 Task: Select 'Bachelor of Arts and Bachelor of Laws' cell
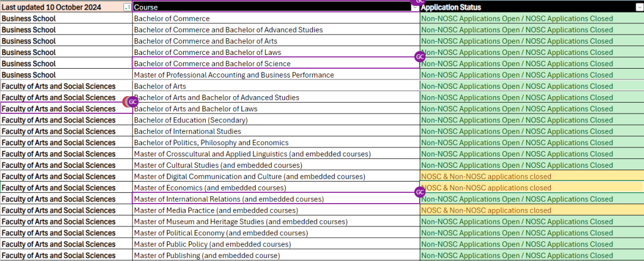276,109
